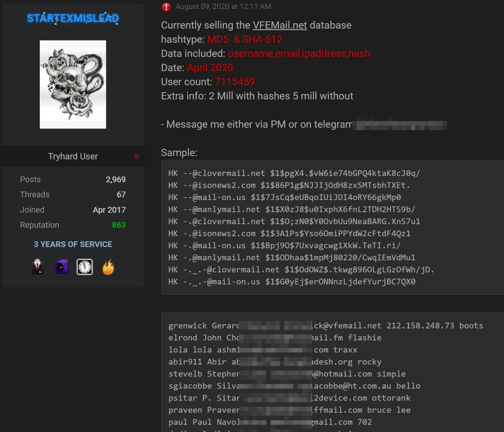
Task: Click the HK -.@isonews2.com sample line
Action: tap(289, 234)
